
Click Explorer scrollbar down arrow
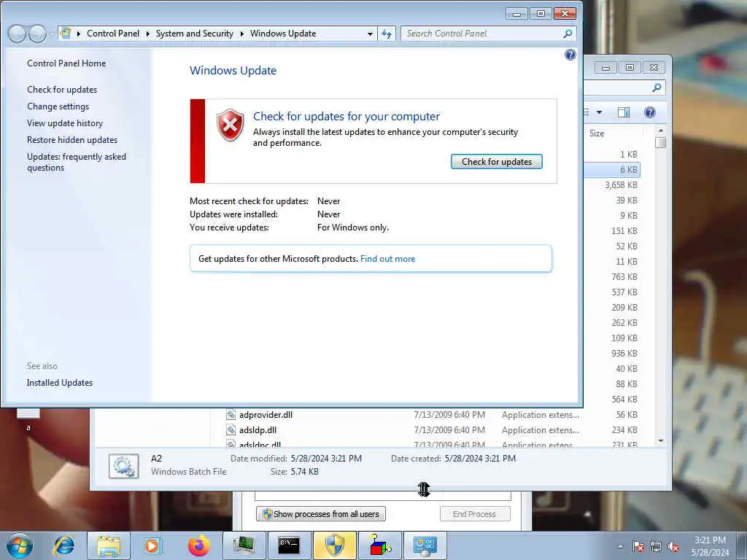tap(660, 441)
